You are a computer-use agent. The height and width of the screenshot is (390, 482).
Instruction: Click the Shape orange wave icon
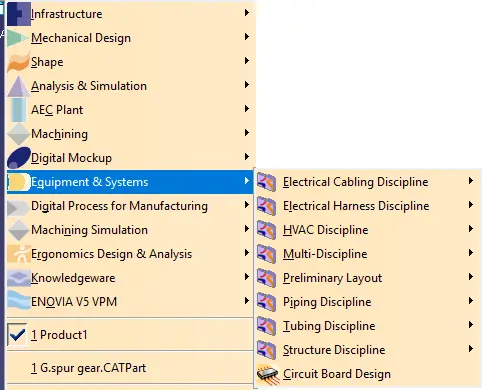point(19,62)
